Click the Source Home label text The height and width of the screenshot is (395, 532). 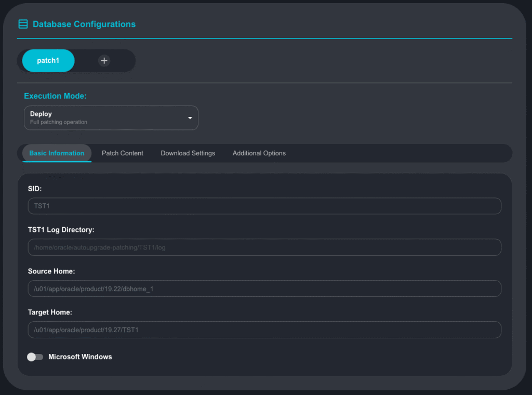click(51, 271)
